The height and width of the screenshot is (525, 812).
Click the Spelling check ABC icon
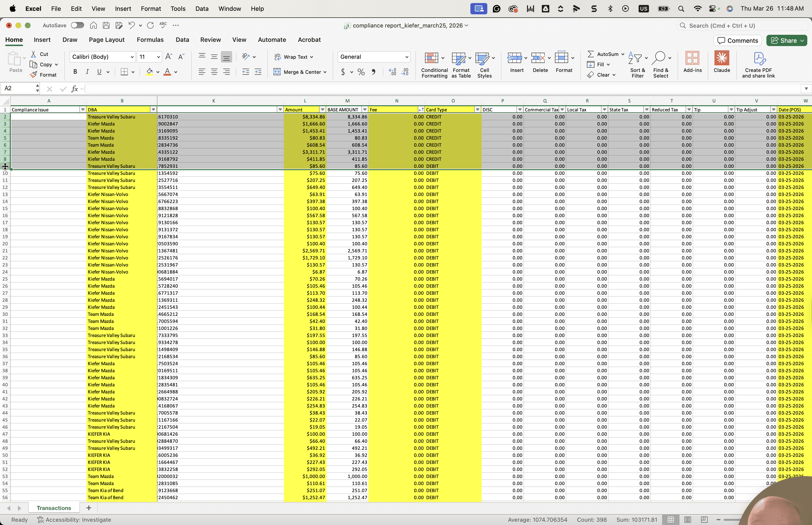coord(163,25)
